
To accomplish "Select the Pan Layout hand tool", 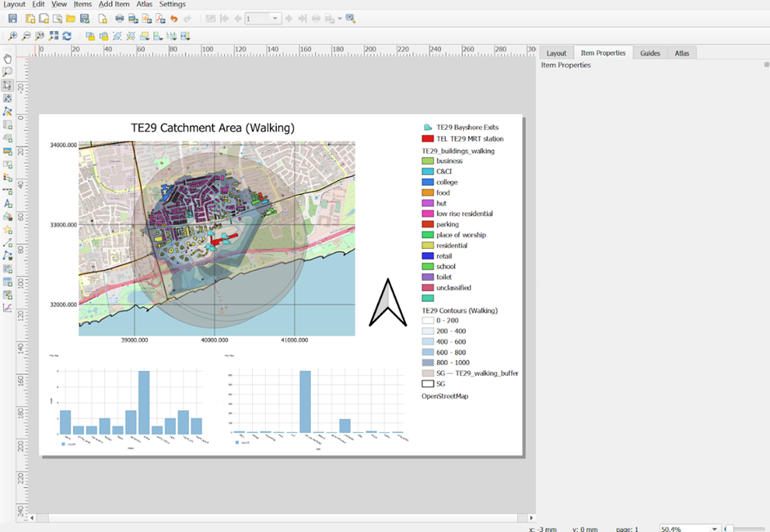I will click(x=7, y=59).
